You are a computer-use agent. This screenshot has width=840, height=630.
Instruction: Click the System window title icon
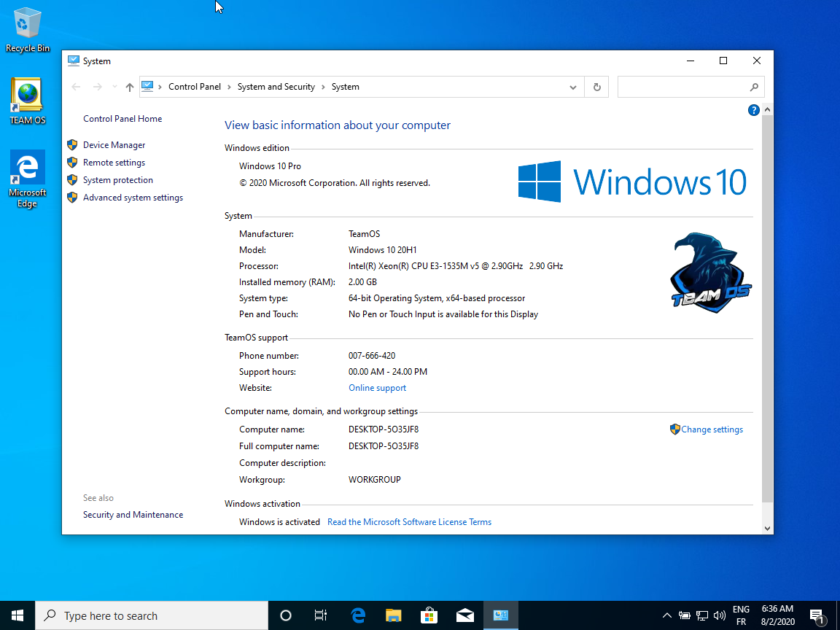74,61
